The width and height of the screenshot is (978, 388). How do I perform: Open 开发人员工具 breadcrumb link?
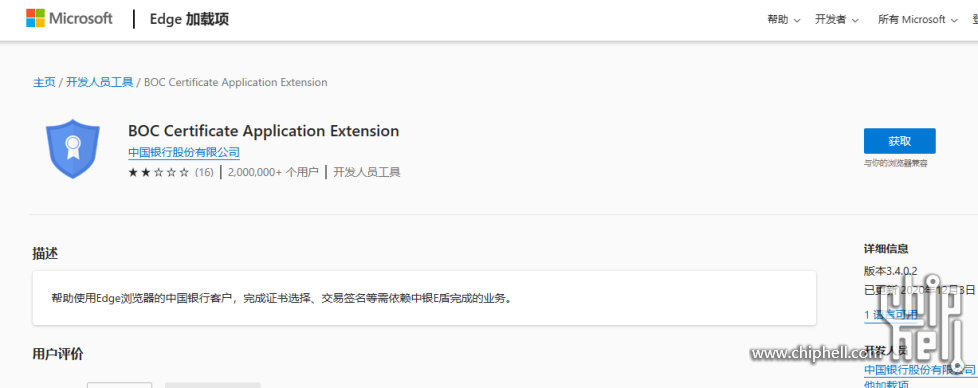[100, 82]
